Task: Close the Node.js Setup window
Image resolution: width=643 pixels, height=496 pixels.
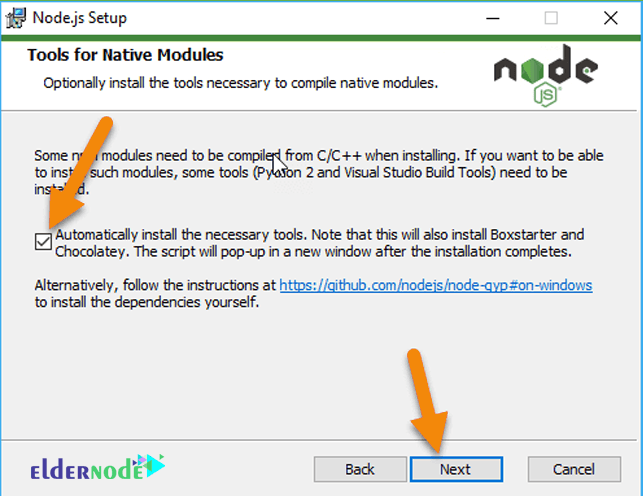Action: (611, 18)
